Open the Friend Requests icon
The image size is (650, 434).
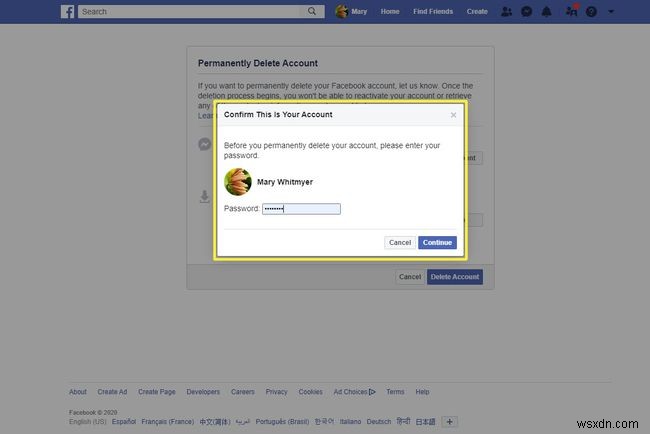pyautogui.click(x=506, y=12)
